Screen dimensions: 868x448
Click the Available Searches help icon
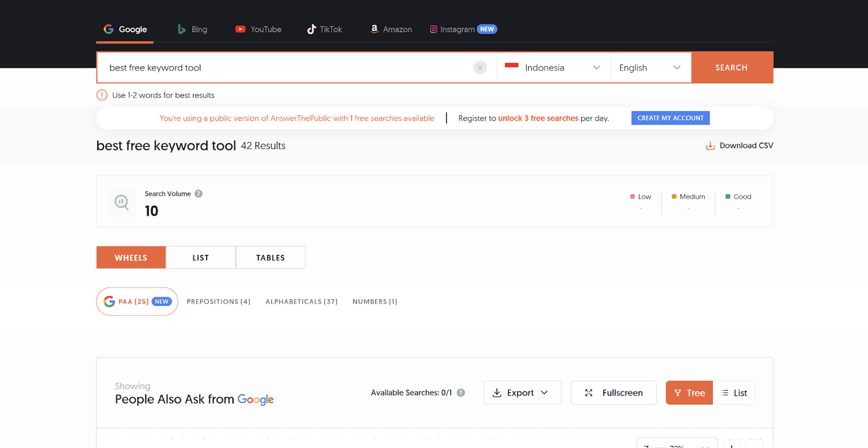coord(461,392)
